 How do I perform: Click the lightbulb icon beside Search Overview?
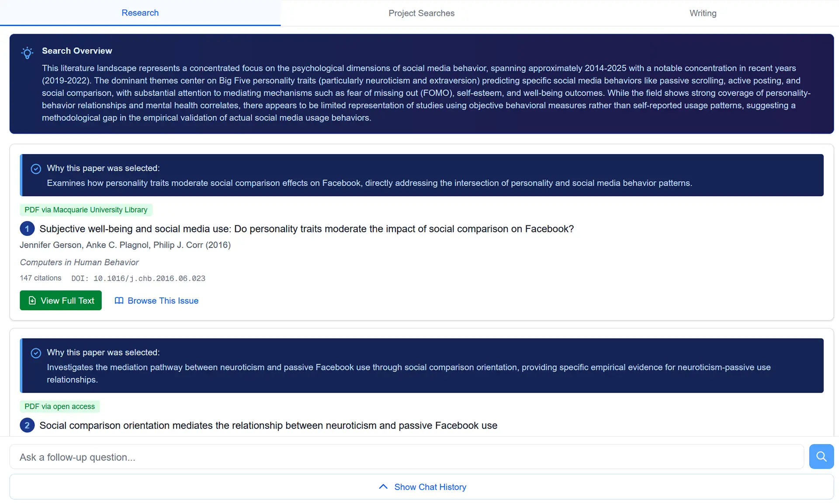pos(27,53)
